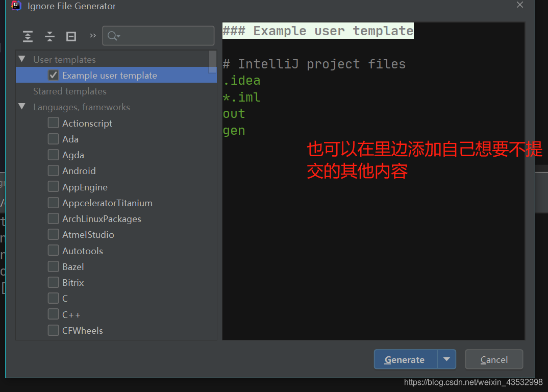Collapse the User templates group
This screenshot has width=548, height=392.
pos(22,59)
